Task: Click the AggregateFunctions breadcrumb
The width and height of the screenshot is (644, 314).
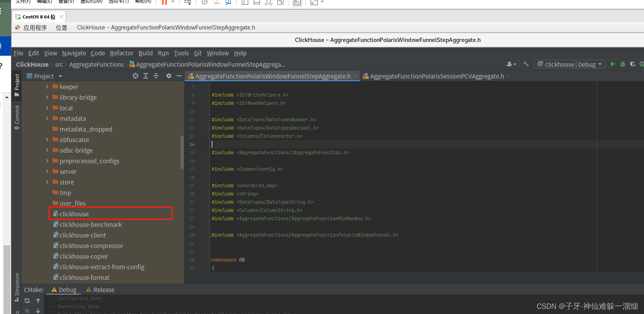Action: pyautogui.click(x=97, y=64)
